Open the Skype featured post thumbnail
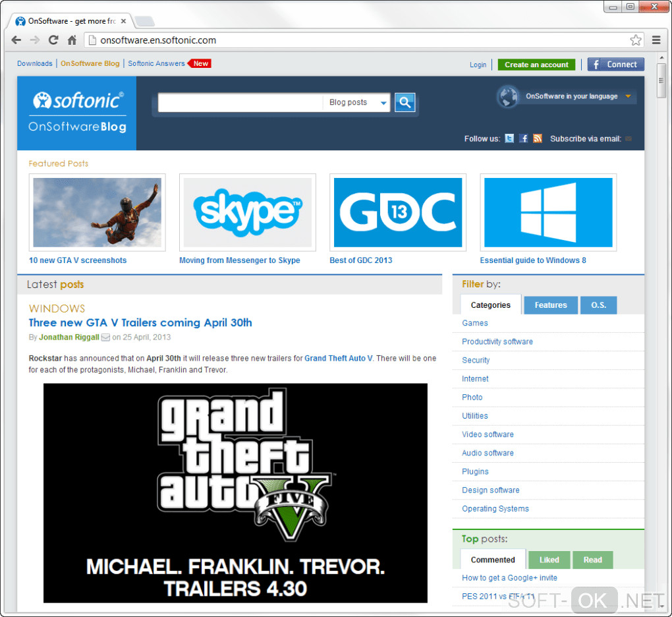 (x=248, y=213)
